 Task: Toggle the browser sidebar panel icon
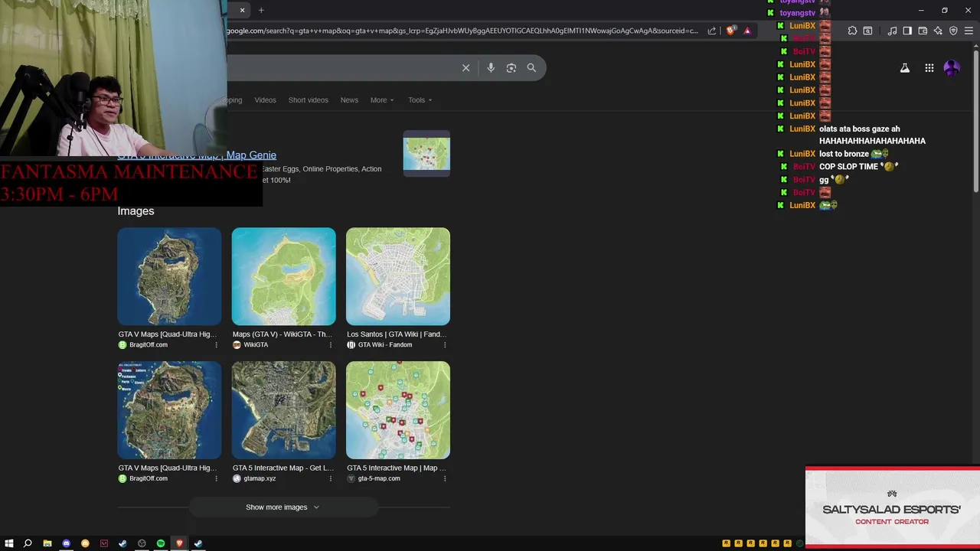tap(907, 31)
